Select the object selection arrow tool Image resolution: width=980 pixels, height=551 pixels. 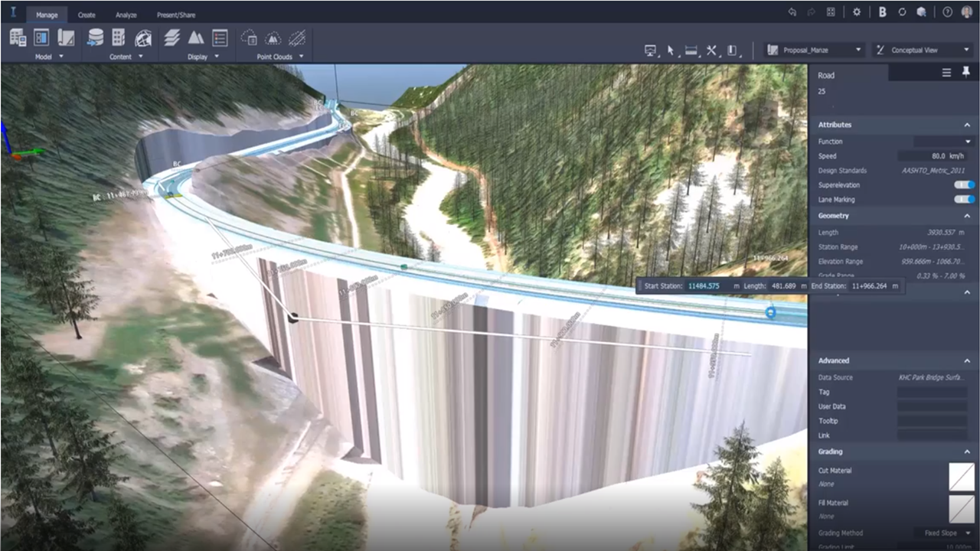(x=670, y=49)
